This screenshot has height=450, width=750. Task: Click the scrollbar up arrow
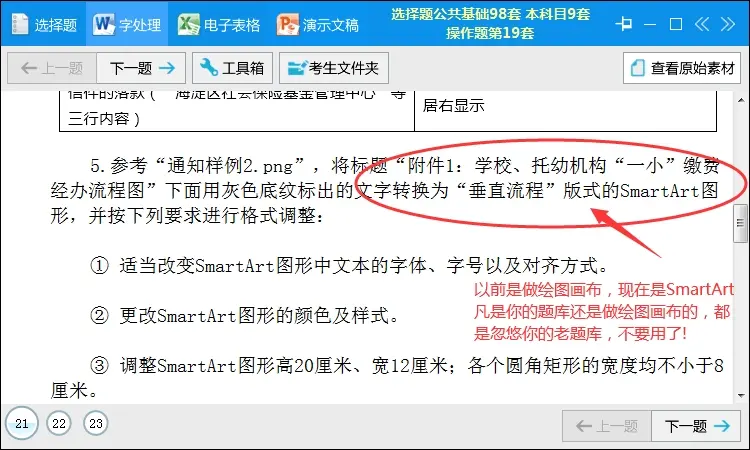tap(741, 100)
